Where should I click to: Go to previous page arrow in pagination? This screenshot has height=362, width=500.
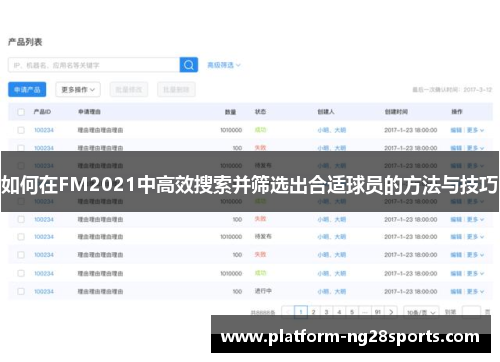click(288, 312)
